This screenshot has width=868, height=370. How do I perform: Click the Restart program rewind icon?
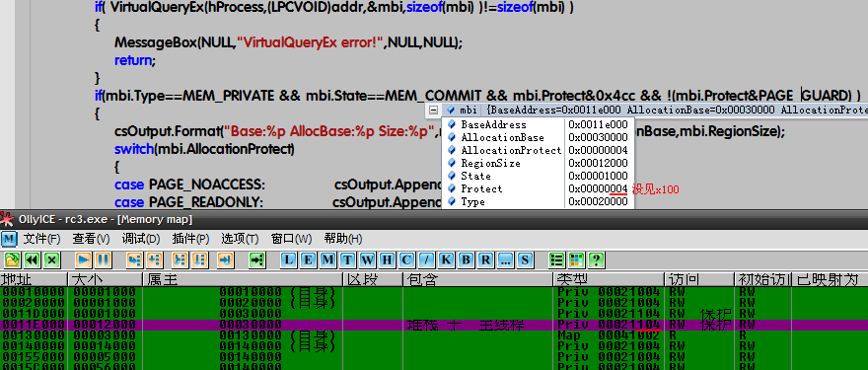pyautogui.click(x=33, y=259)
